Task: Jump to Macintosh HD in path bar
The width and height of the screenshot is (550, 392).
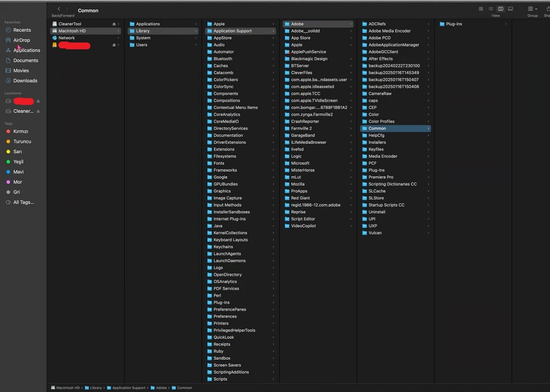Action: tap(66, 388)
